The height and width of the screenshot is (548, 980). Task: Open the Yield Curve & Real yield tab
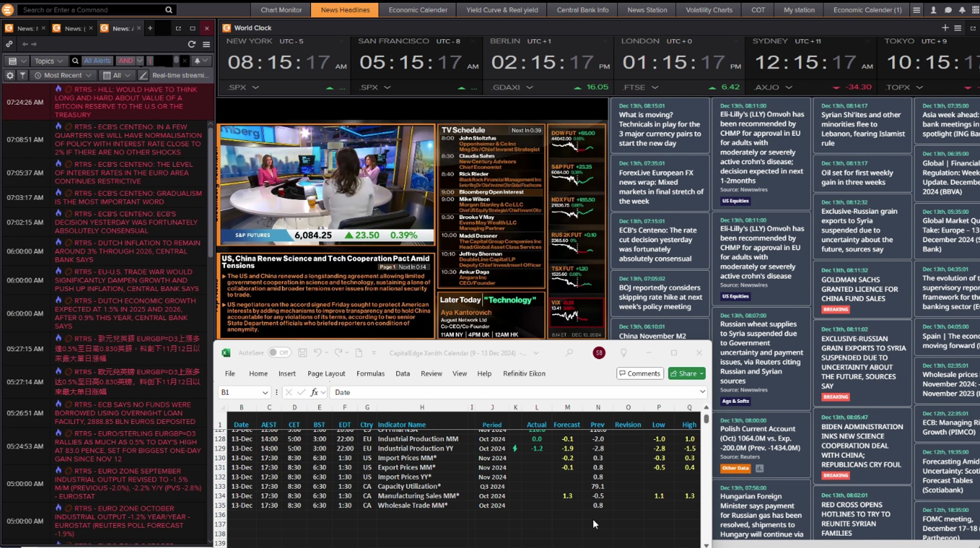(502, 10)
